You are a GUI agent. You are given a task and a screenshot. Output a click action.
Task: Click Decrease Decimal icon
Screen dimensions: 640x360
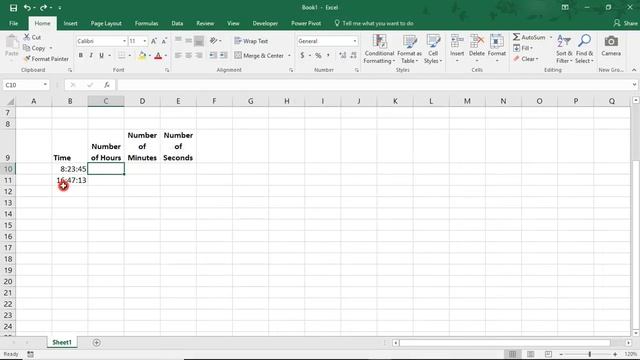[x=353, y=56]
